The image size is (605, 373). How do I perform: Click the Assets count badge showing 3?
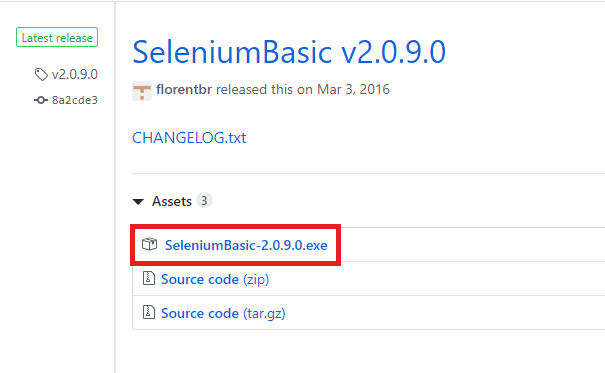[x=204, y=201]
